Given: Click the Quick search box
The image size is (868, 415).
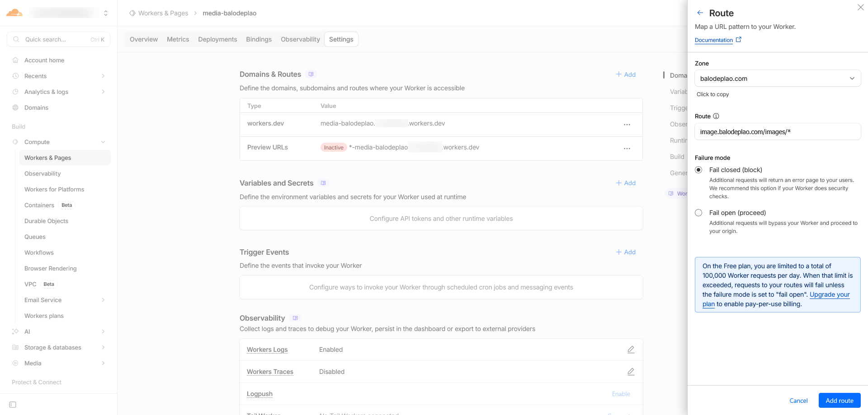Looking at the screenshot, I should [58, 39].
